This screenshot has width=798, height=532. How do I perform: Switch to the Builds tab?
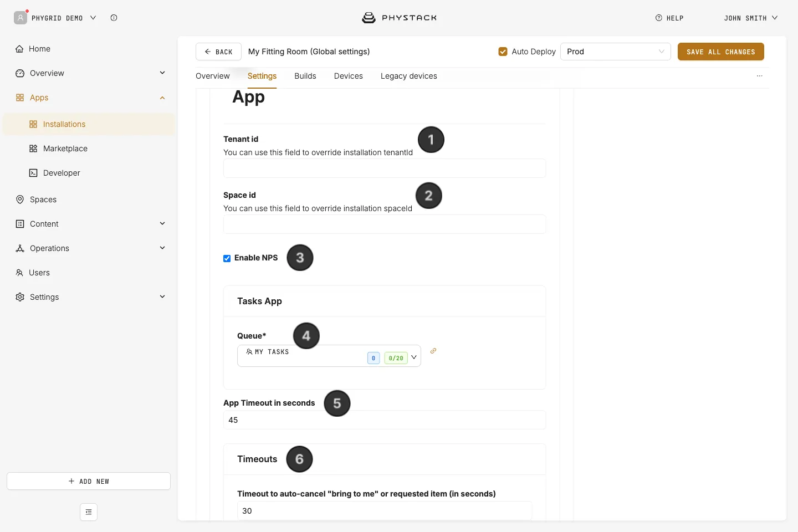[305, 76]
